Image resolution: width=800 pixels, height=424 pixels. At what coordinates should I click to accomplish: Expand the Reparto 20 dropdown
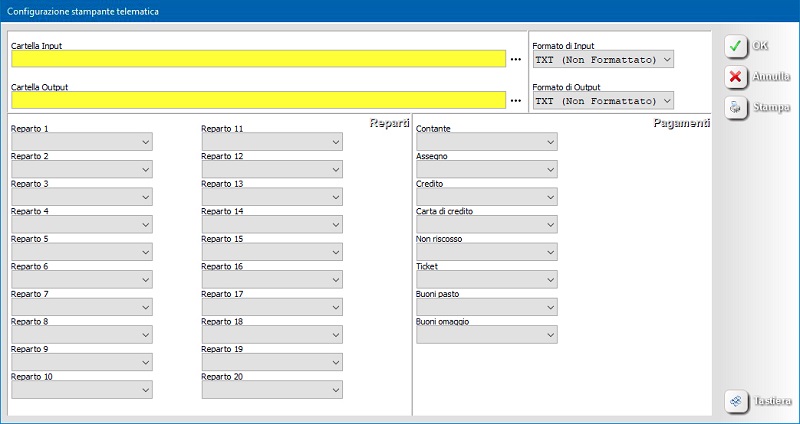tap(272, 390)
